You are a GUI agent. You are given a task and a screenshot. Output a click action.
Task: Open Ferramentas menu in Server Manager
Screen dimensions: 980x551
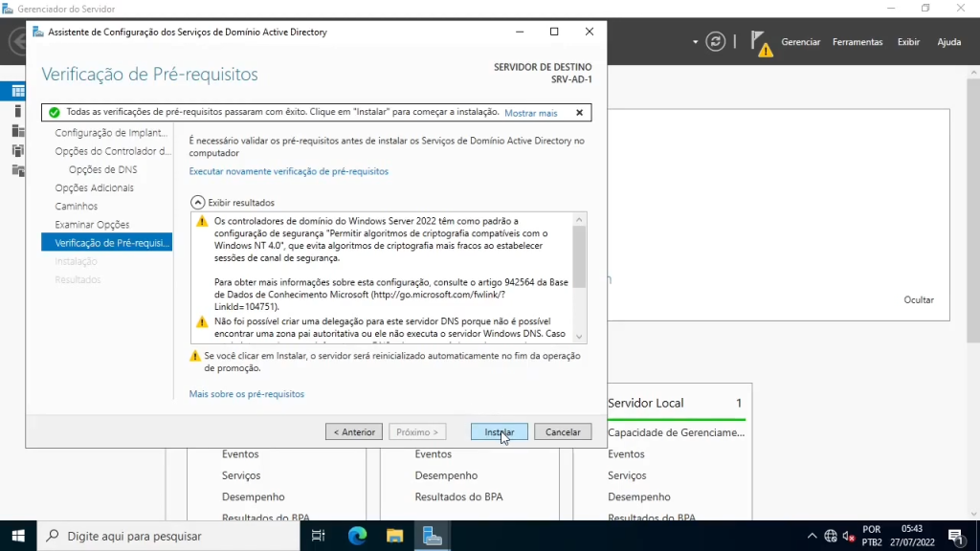coord(857,42)
